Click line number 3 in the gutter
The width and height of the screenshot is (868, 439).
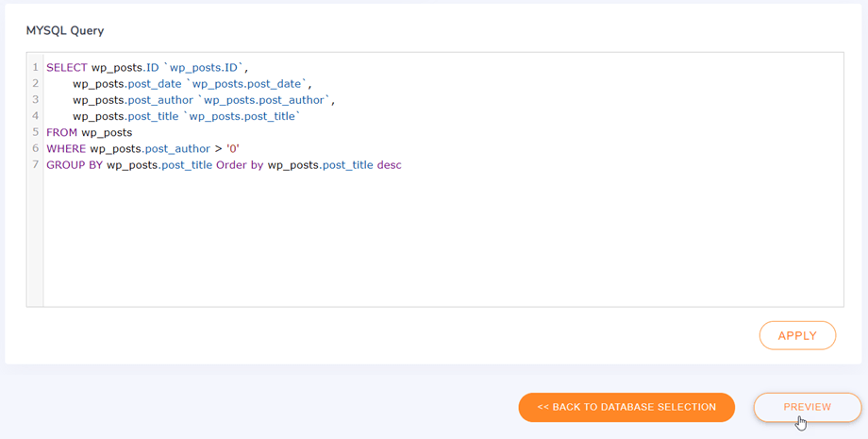(x=36, y=100)
